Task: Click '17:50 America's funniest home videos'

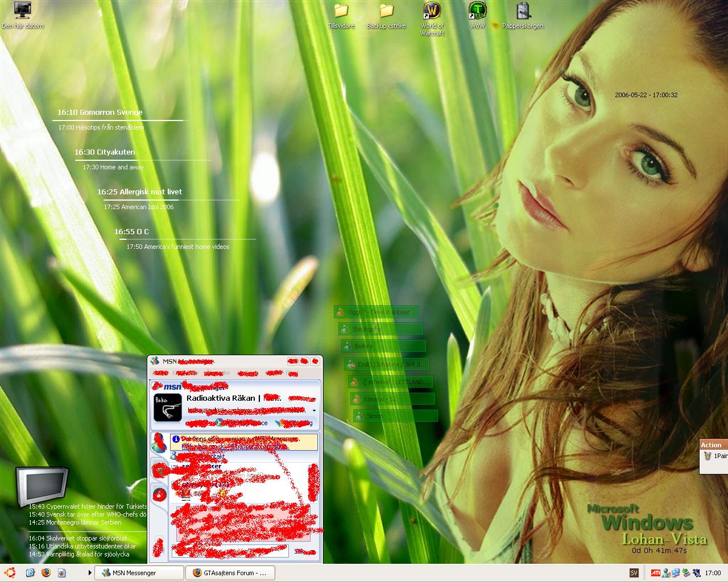Action: tap(178, 247)
